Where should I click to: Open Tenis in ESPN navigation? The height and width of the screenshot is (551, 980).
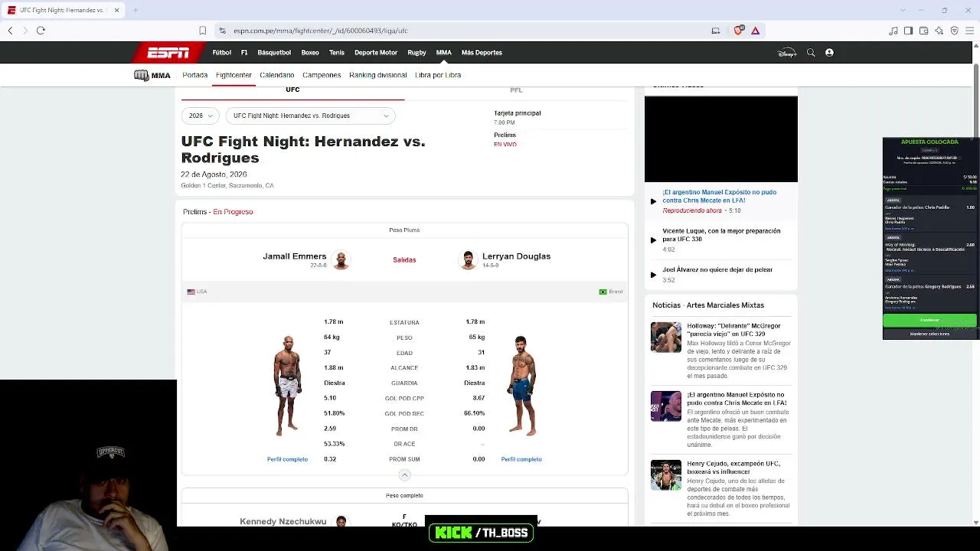[x=337, y=53]
